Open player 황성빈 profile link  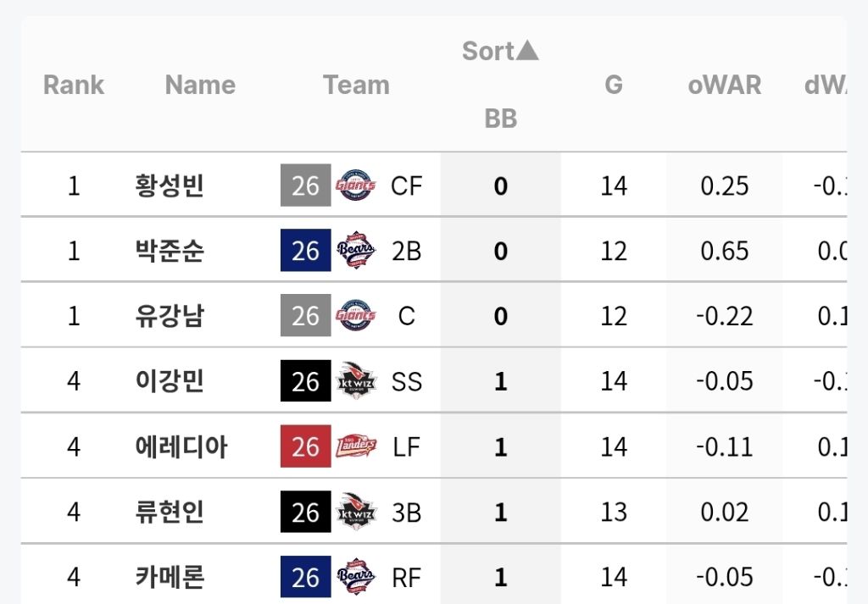click(170, 186)
